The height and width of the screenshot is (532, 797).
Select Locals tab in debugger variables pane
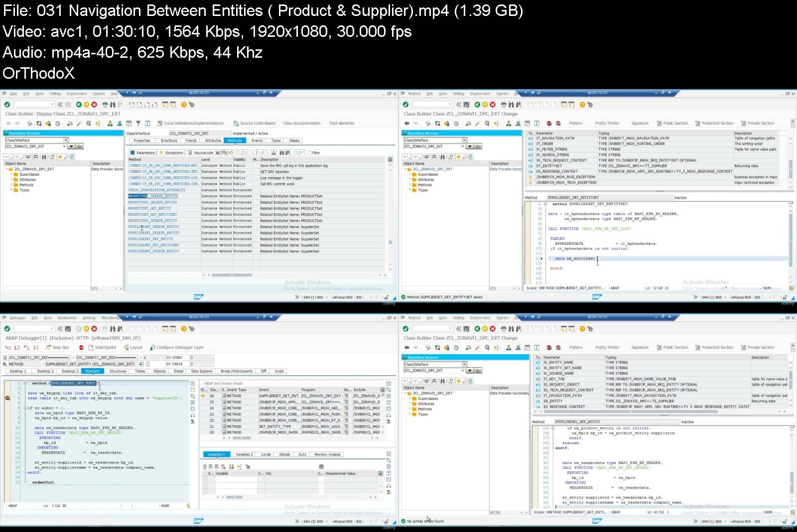266,454
